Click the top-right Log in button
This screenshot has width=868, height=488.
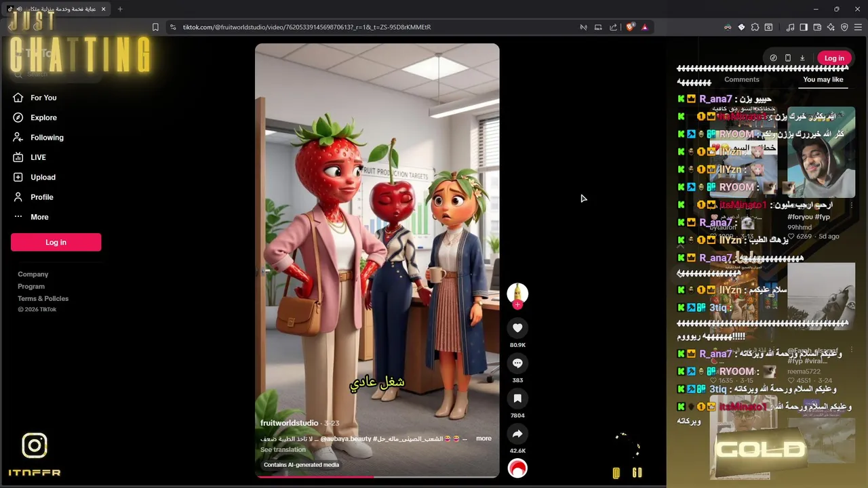pyautogui.click(x=834, y=58)
